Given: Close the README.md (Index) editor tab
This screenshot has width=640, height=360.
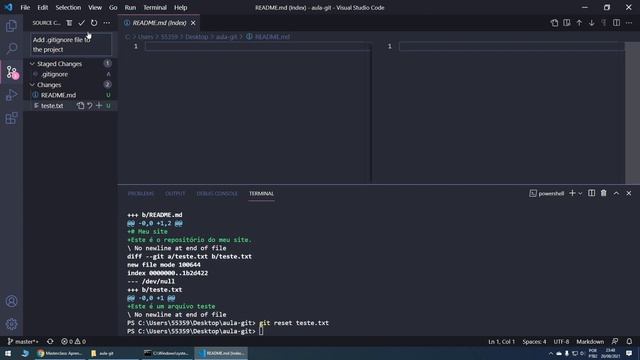Looking at the screenshot, I should [193, 23].
